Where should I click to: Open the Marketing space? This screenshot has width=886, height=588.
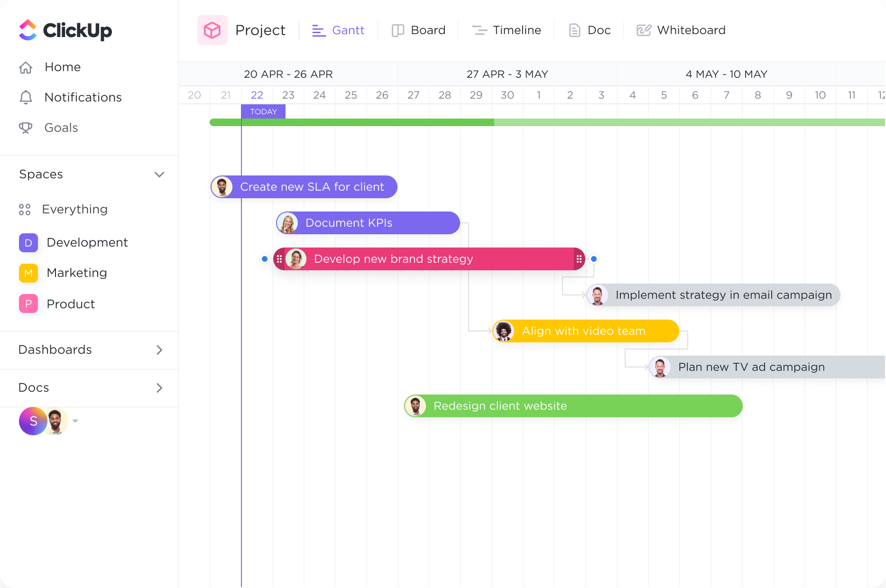pyautogui.click(x=76, y=273)
